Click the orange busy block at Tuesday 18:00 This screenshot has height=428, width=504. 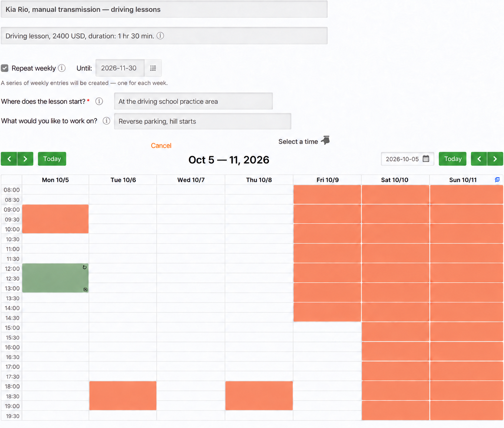(x=123, y=396)
